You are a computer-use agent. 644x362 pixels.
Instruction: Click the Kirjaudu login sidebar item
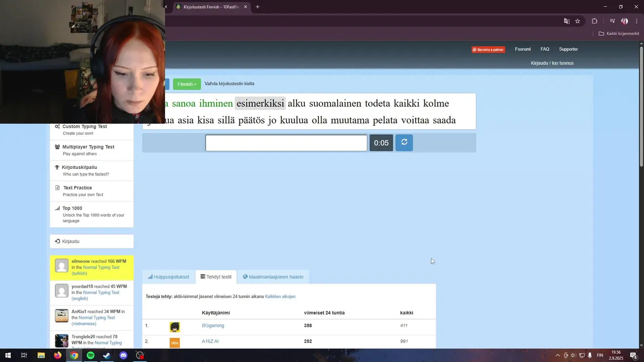pyautogui.click(x=92, y=241)
